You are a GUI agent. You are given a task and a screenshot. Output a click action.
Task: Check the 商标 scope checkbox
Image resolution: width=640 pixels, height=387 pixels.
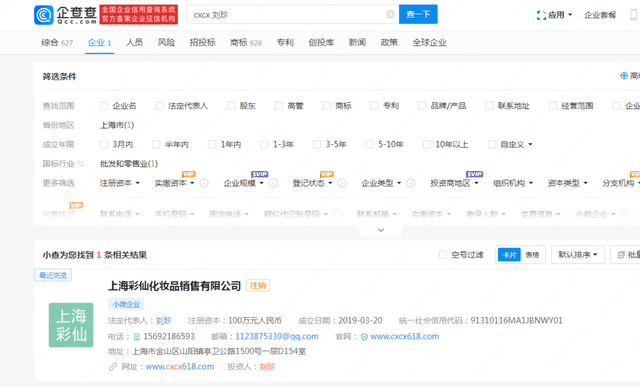[x=327, y=106]
